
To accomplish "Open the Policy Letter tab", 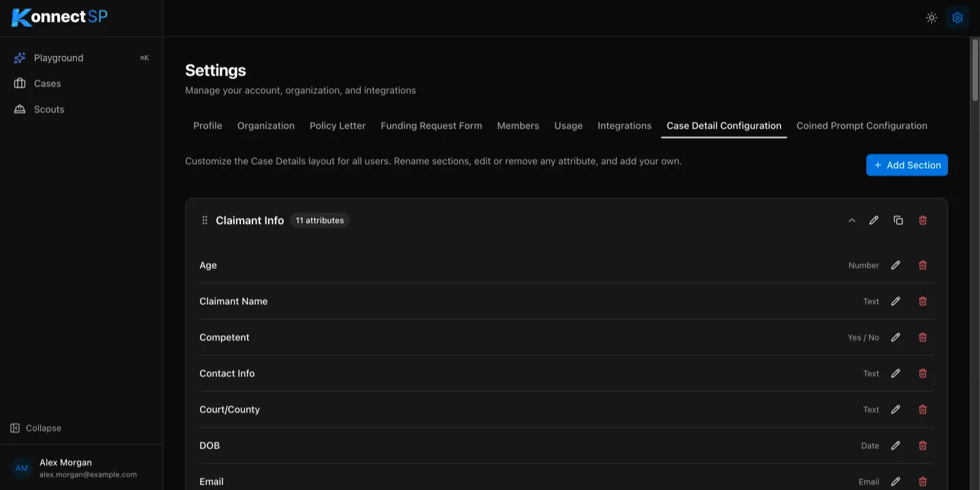I will (338, 126).
